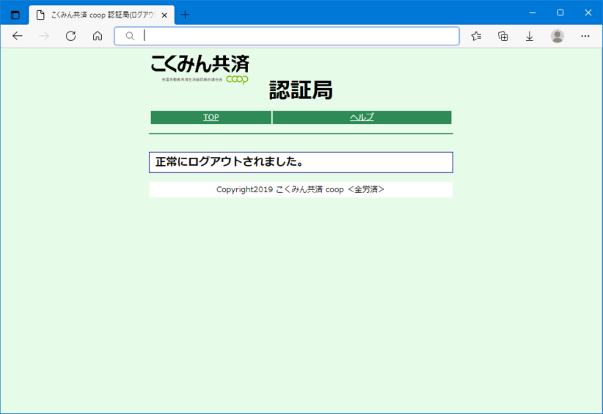Click the search magnifier in the address bar
This screenshot has width=603, height=414.
tap(130, 36)
